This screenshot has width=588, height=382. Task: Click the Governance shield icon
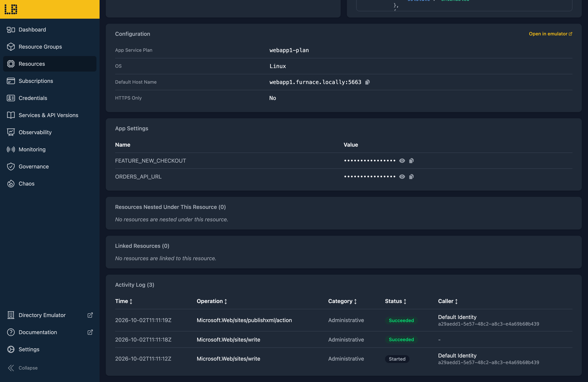[11, 166]
